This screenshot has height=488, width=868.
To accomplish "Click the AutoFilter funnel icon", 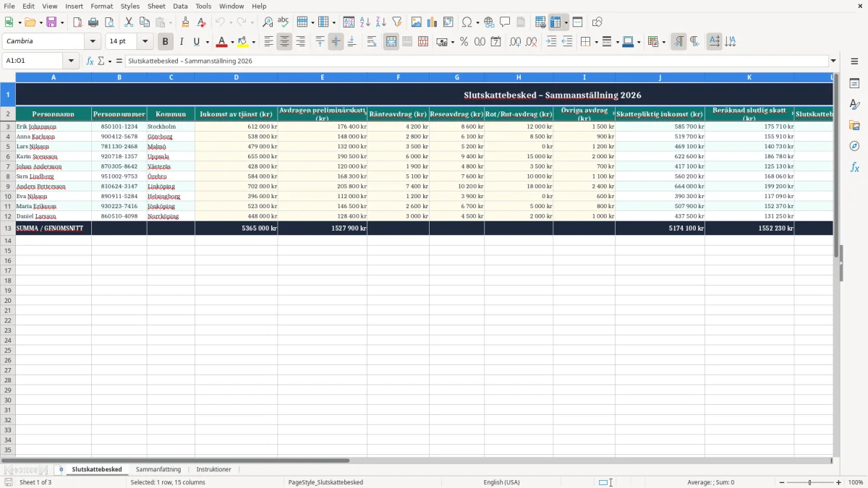I will pyautogui.click(x=396, y=22).
